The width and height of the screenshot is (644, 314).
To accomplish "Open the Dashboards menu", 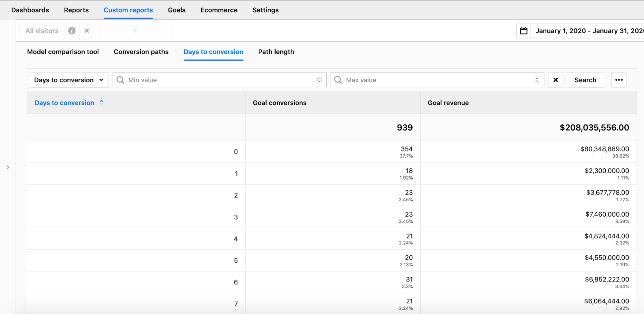I will (30, 10).
